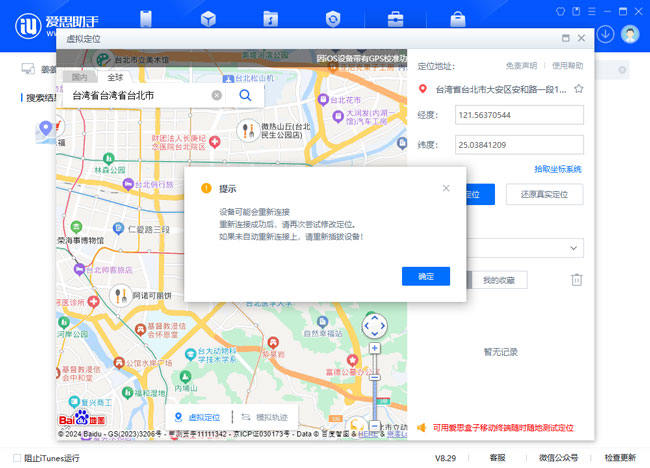Click the red promo text about 爱思盒子
Screen dimensions: 650x468
pyautogui.click(x=503, y=427)
